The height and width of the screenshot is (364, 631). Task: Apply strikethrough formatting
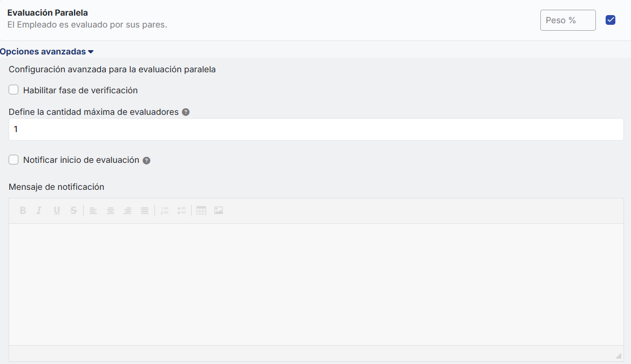[74, 211]
